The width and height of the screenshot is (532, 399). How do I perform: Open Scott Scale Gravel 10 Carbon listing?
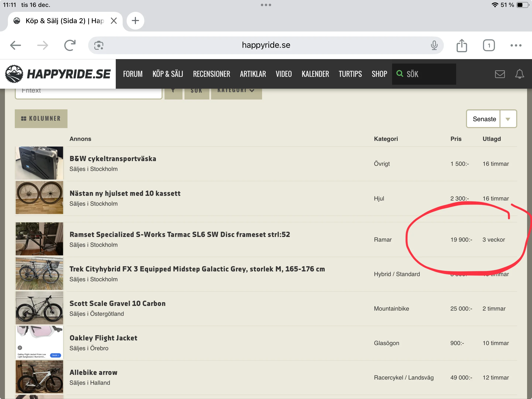point(117,303)
